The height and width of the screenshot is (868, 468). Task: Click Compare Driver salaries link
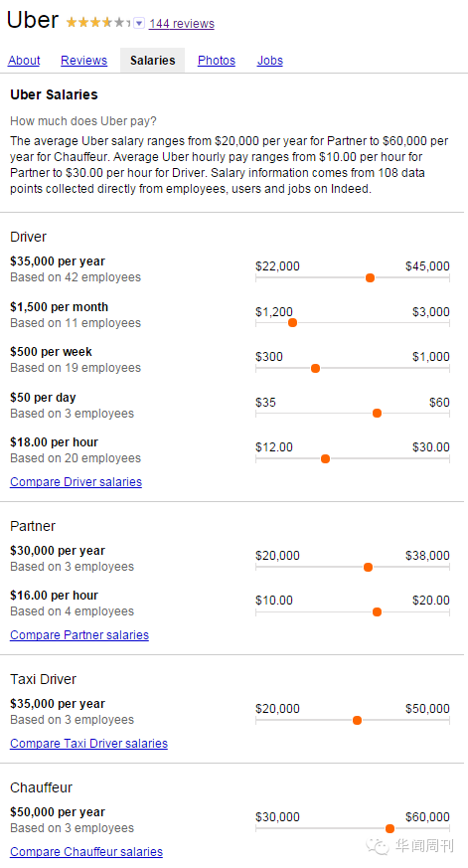[x=76, y=482]
